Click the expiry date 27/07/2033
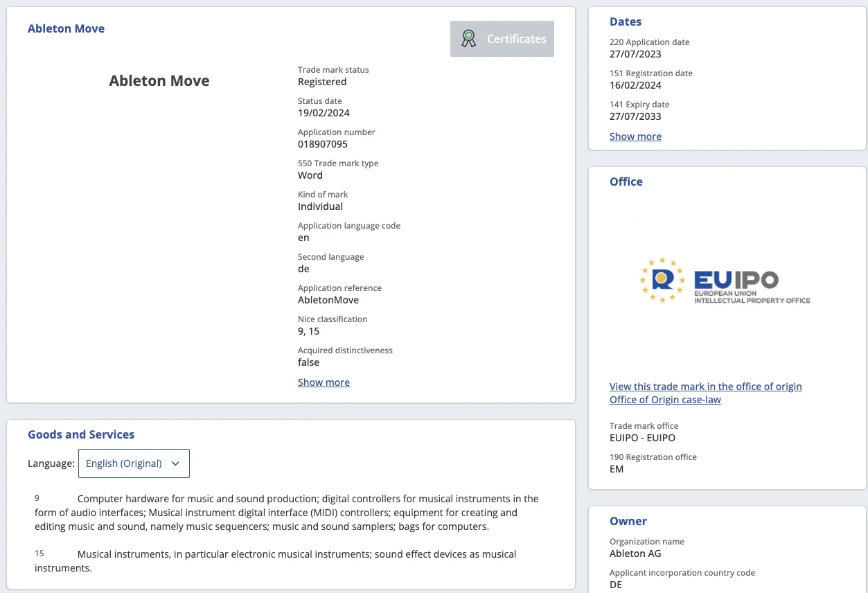The image size is (868, 593). point(635,116)
